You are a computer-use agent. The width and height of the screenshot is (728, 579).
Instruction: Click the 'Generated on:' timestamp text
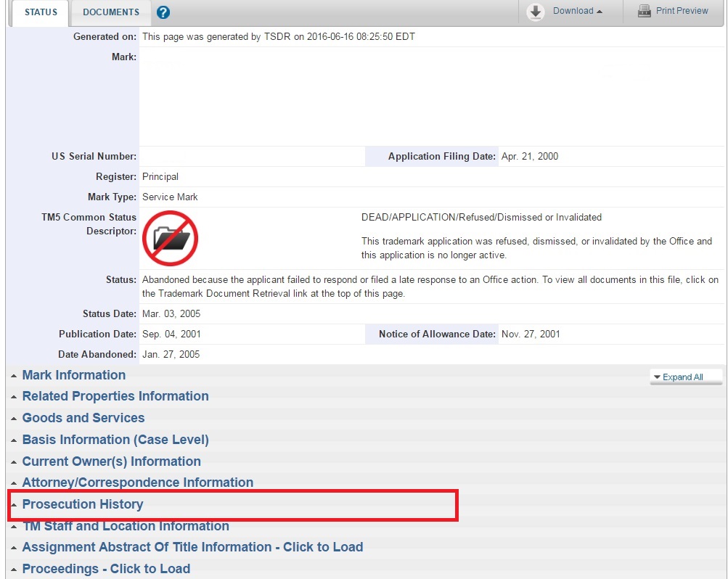click(x=279, y=37)
